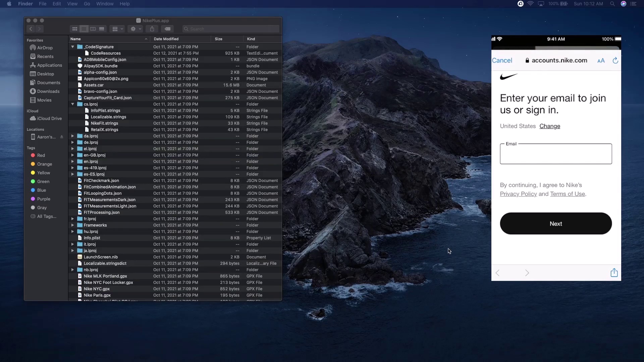
Task: Open Nike's Privacy Policy link
Action: coord(518,194)
